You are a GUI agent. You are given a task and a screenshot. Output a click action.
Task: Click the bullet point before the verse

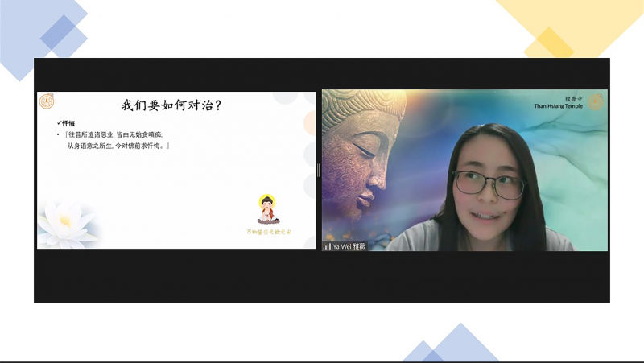[57, 134]
